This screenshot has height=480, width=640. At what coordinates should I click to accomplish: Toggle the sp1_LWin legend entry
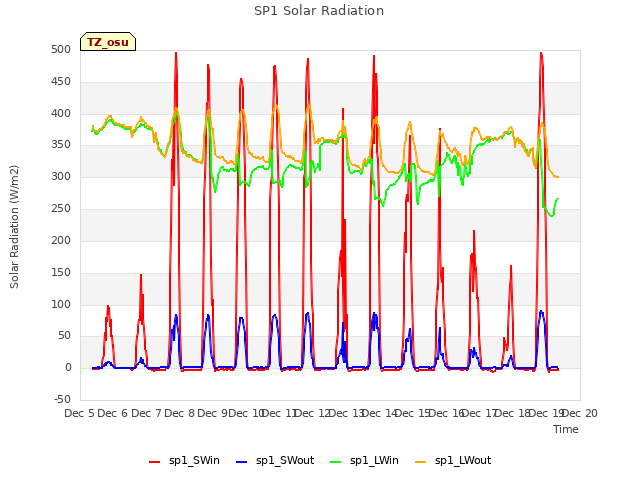(364, 461)
